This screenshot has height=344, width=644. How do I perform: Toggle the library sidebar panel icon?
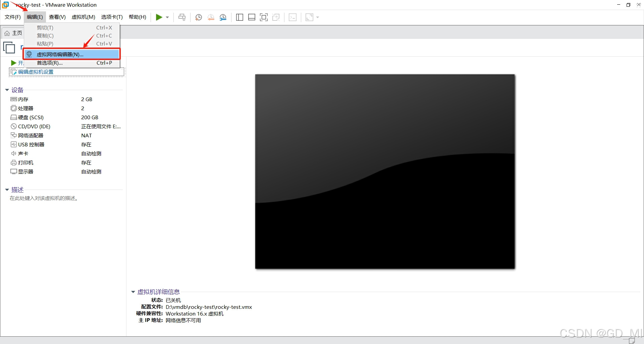pyautogui.click(x=239, y=17)
